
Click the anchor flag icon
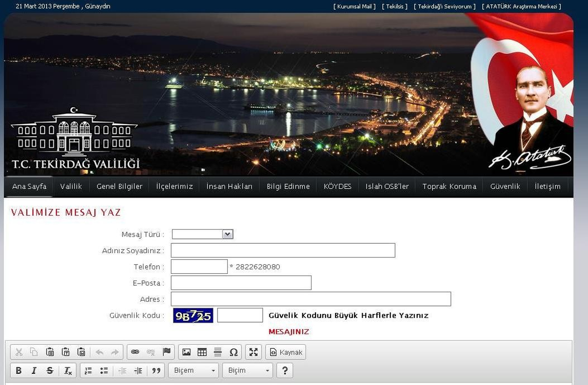pos(167,352)
